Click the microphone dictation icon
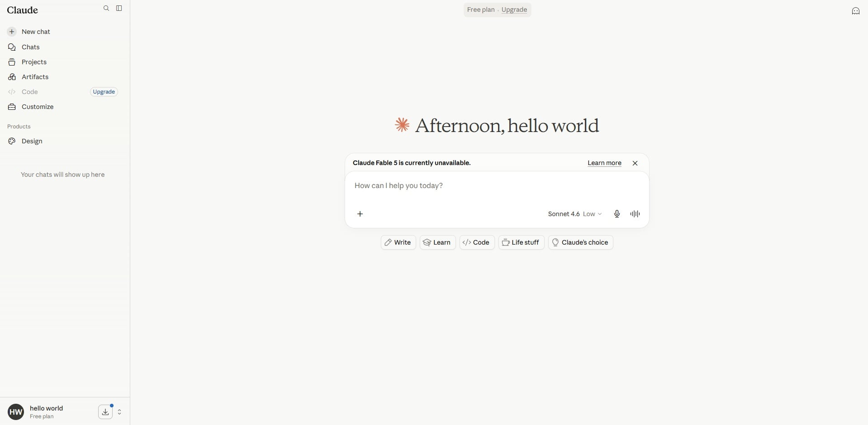868x425 pixels. (617, 214)
